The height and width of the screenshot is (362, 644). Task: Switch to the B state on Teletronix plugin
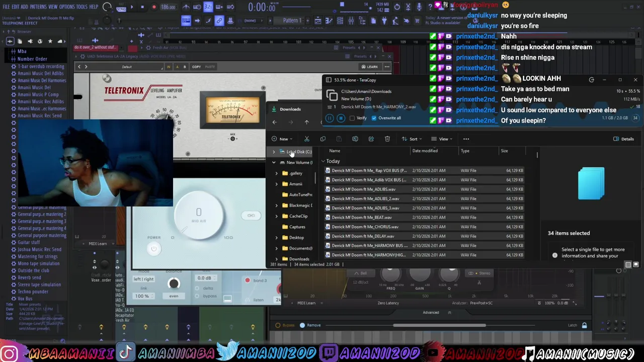pyautogui.click(x=184, y=67)
